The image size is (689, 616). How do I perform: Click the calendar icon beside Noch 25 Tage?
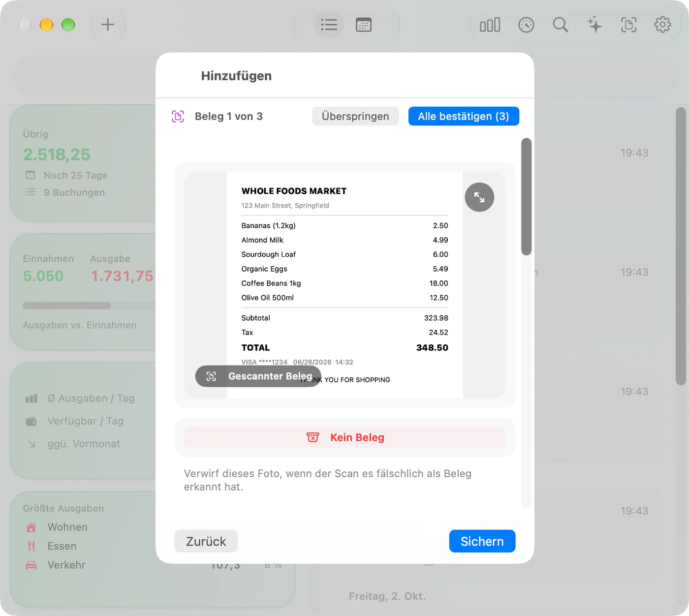[30, 175]
